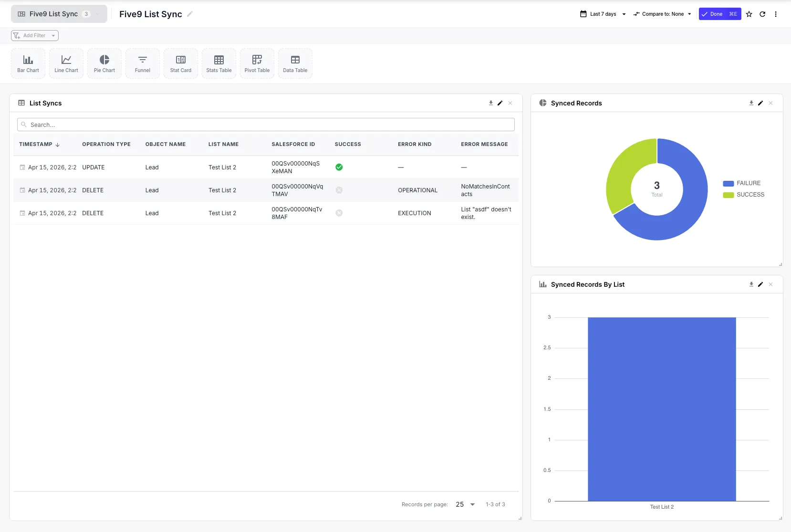The height and width of the screenshot is (532, 791).
Task: Click Done to finish editing
Action: [x=720, y=14]
